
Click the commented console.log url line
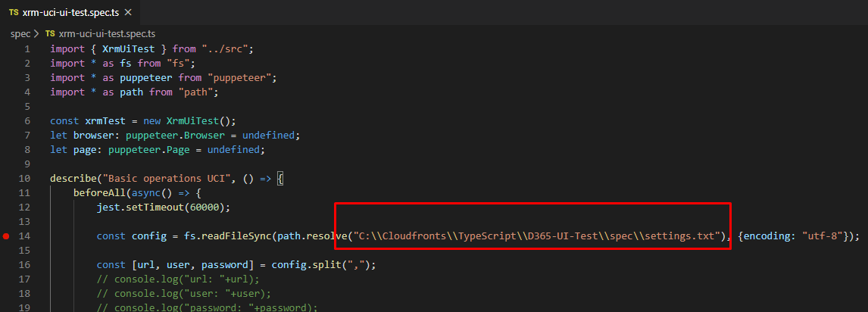(178, 279)
